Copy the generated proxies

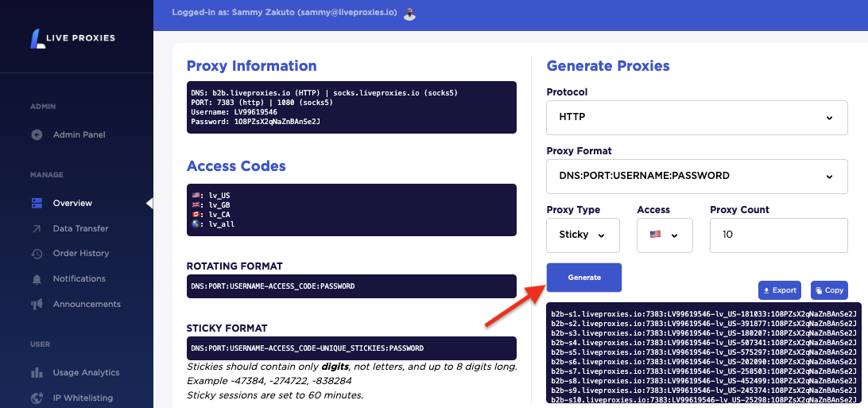[829, 290]
